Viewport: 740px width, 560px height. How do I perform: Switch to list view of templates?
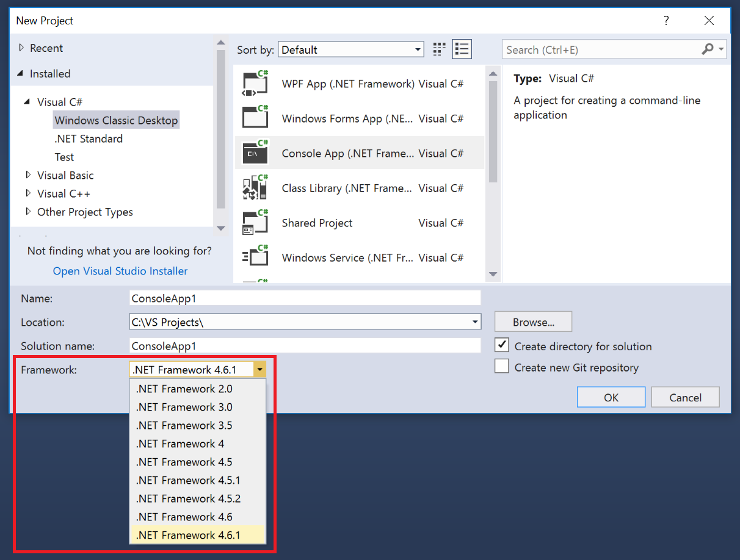point(462,49)
